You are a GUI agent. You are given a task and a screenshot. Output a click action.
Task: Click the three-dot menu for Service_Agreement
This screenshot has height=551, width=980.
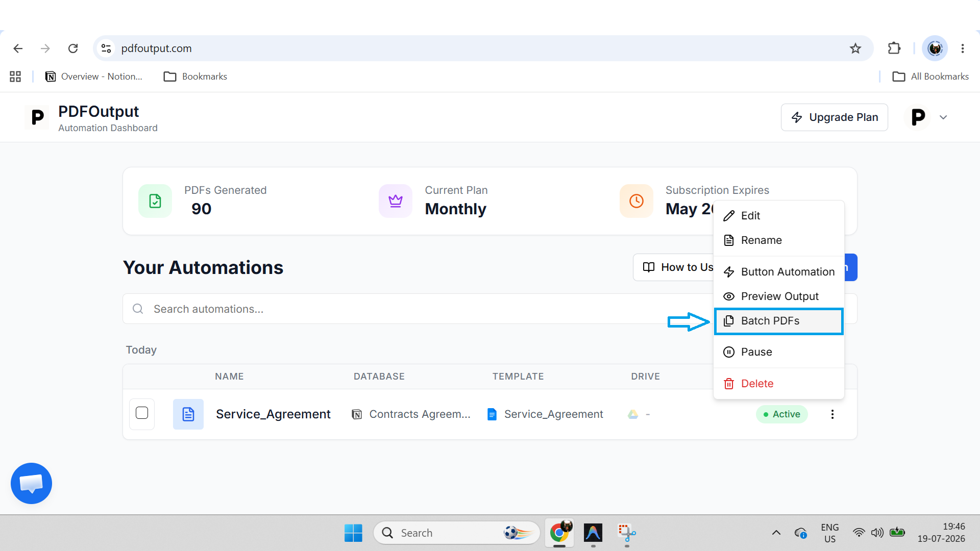click(x=832, y=414)
